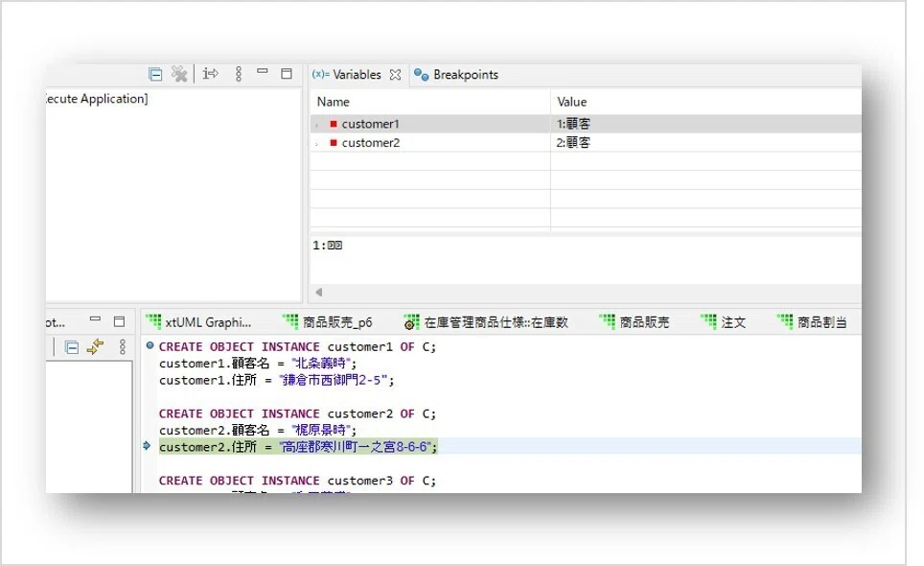Open the xtUML Graphi... editor tab
This screenshot has width=924, height=566.
199,322
